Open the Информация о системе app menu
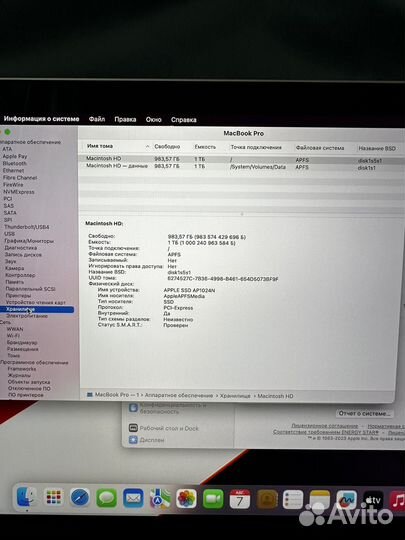The height and width of the screenshot is (540, 405). [x=41, y=119]
